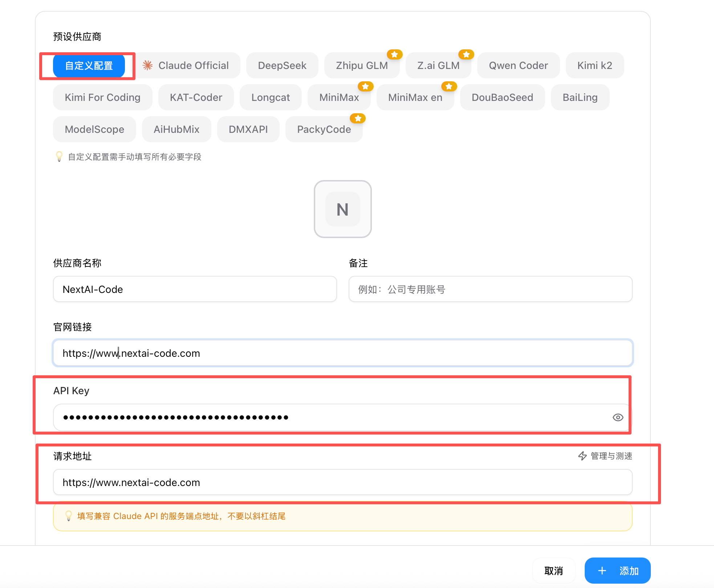Viewport: 714px width, 588px height.
Task: Click star badge on Z.ai GLM
Action: (466, 54)
